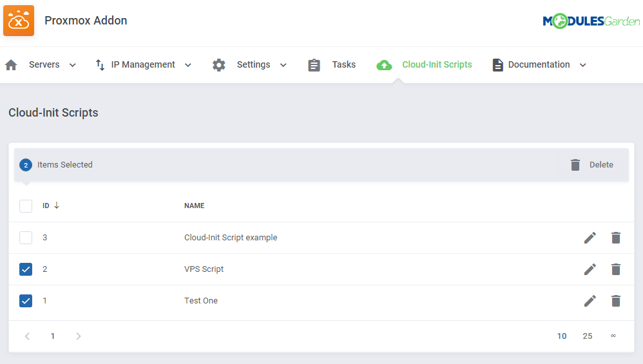Delete the Cloud-Init Script example row
The width and height of the screenshot is (643, 364).
click(x=616, y=238)
